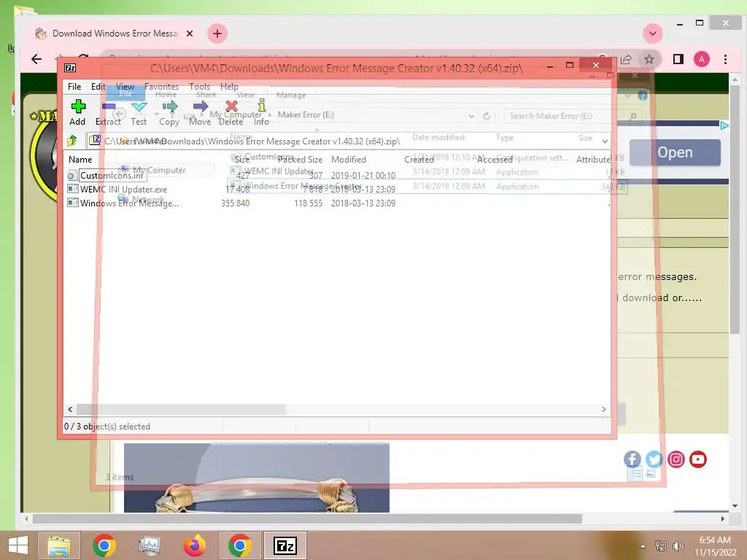Click Chrome's vertical scrollbar down arrow
The height and width of the screenshot is (560, 747).
point(735,506)
